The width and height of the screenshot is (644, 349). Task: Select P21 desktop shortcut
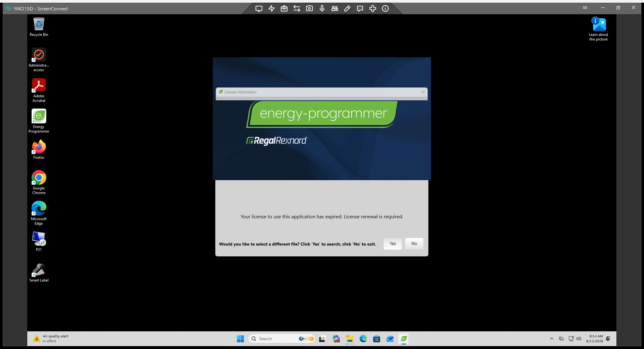39,241
